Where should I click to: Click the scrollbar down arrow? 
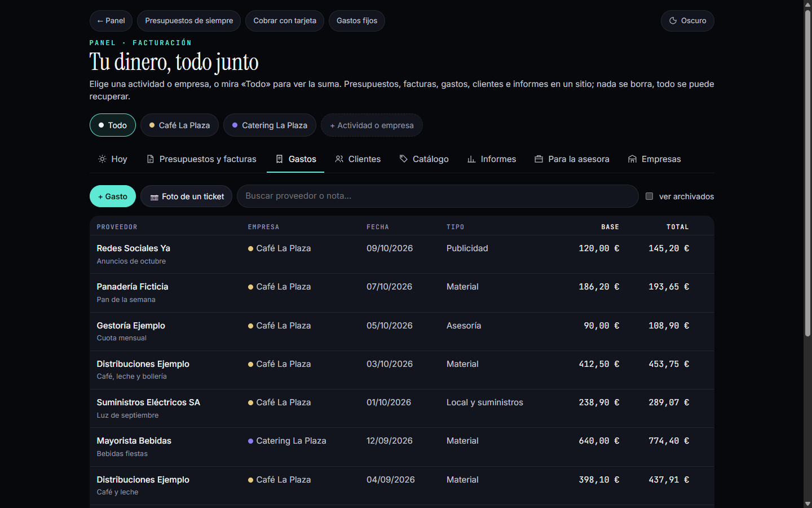807,503
